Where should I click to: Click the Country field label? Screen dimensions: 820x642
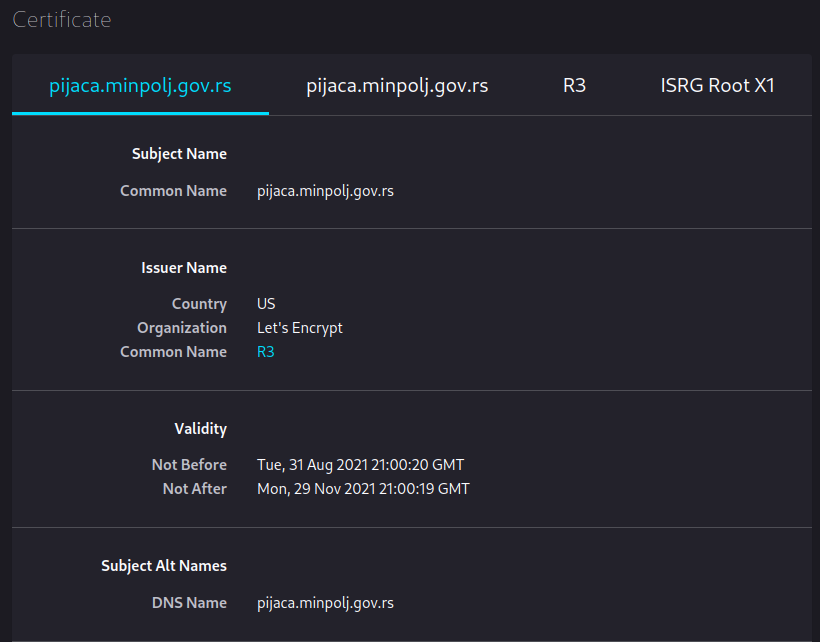199,304
